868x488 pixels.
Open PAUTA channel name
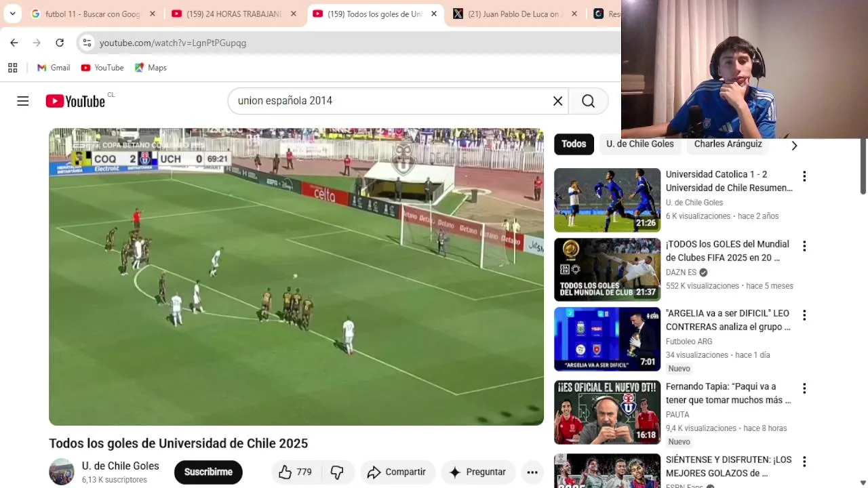677,415
